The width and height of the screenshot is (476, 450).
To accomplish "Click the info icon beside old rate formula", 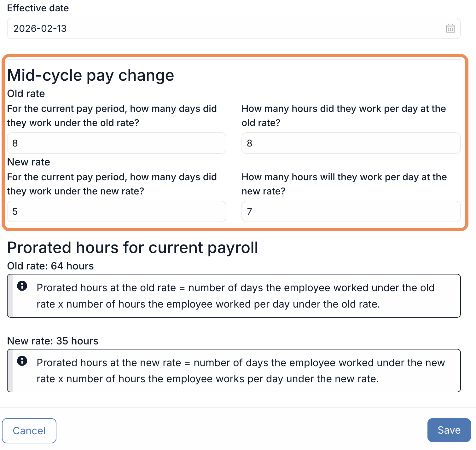I will 22,286.
